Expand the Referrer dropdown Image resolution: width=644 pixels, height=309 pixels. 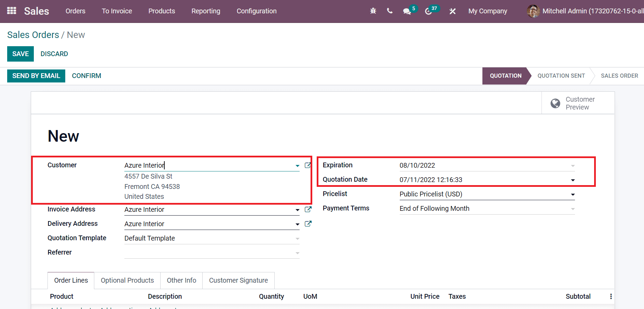point(297,253)
